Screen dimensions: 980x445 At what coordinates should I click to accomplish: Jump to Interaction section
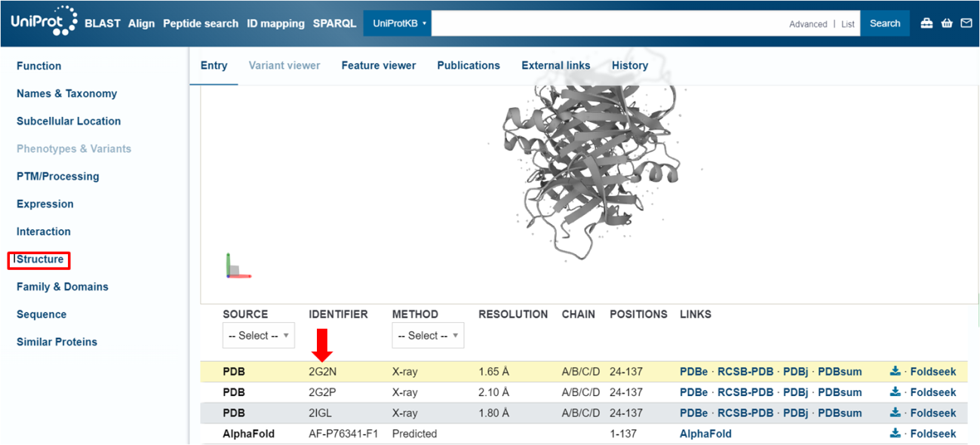44,232
